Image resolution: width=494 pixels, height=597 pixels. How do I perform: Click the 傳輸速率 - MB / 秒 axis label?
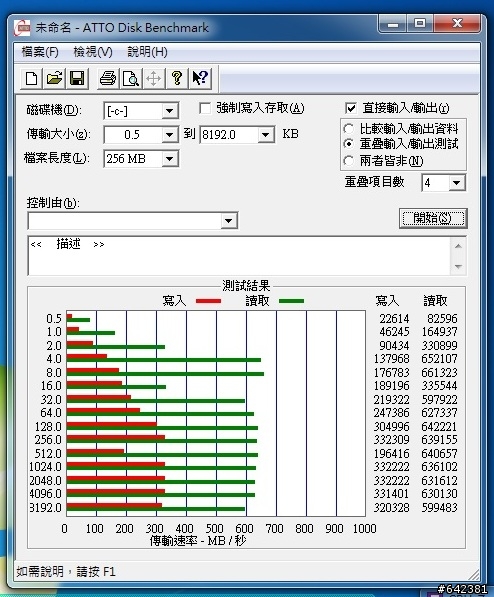pos(198,541)
